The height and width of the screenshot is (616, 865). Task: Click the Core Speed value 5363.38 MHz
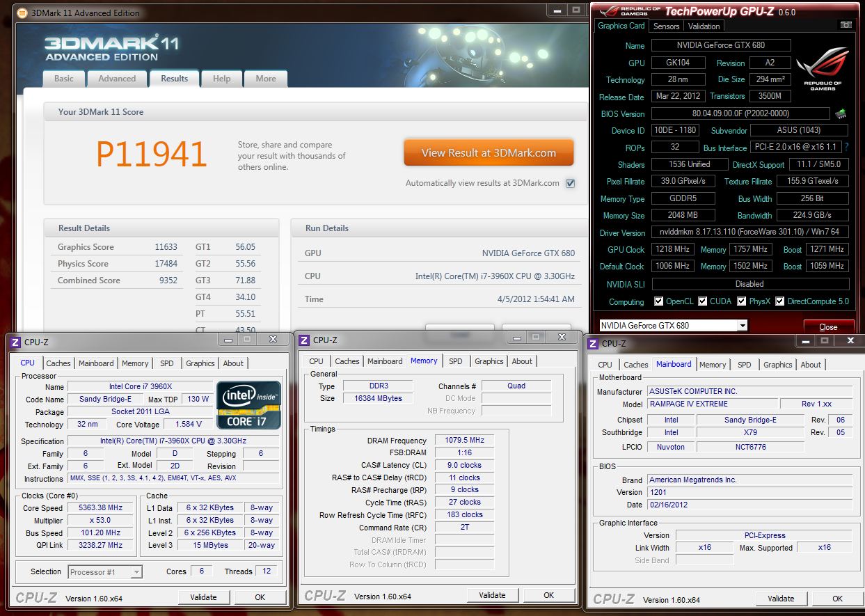pyautogui.click(x=101, y=508)
